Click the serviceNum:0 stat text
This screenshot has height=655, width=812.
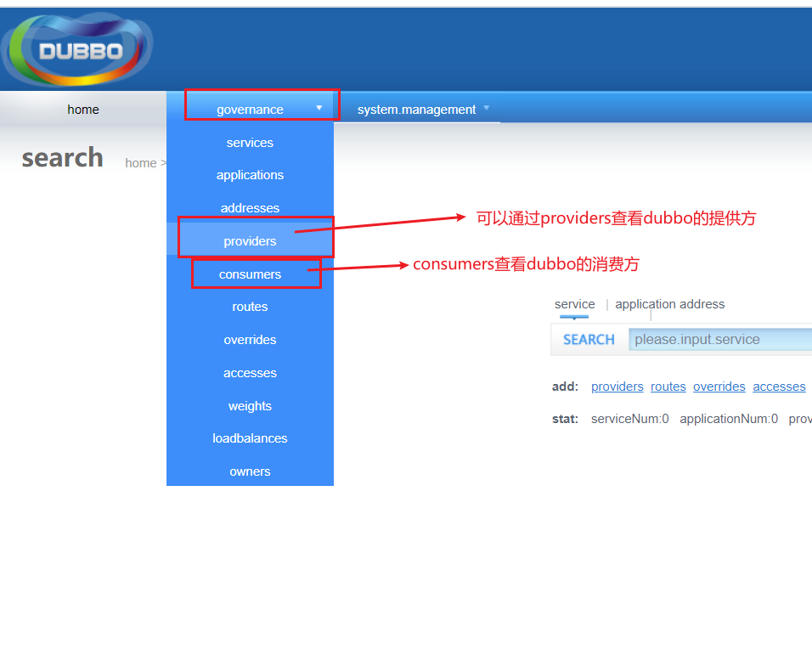point(629,418)
